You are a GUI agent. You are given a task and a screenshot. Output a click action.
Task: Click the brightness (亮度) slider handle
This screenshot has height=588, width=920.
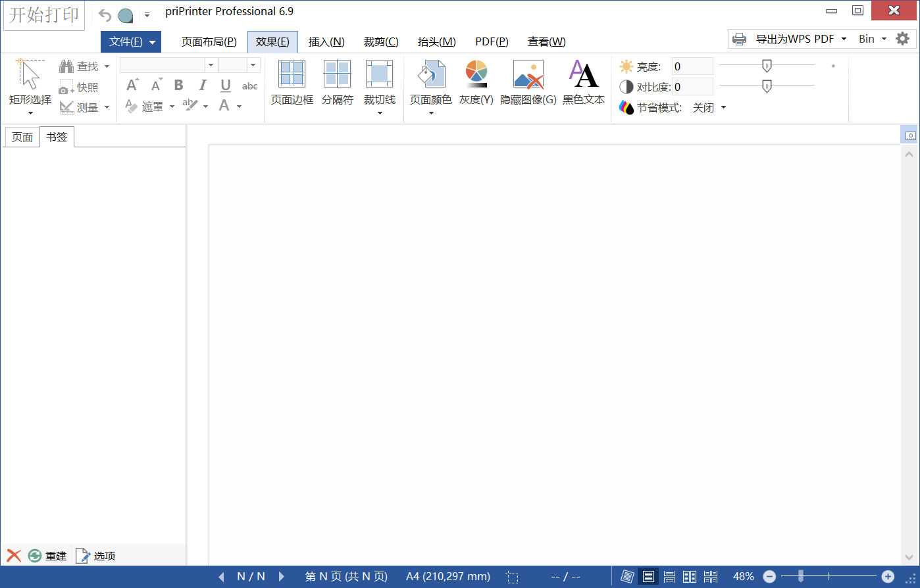(766, 66)
